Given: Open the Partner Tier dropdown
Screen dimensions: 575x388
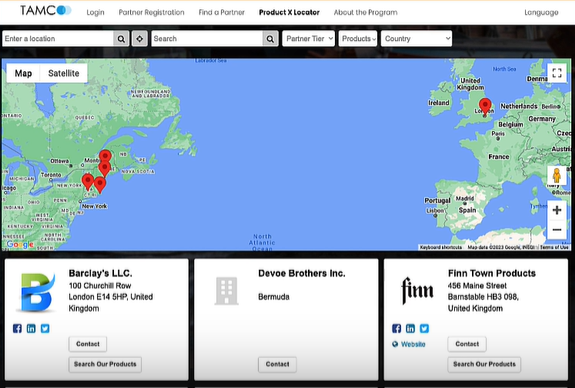Looking at the screenshot, I should coord(308,39).
